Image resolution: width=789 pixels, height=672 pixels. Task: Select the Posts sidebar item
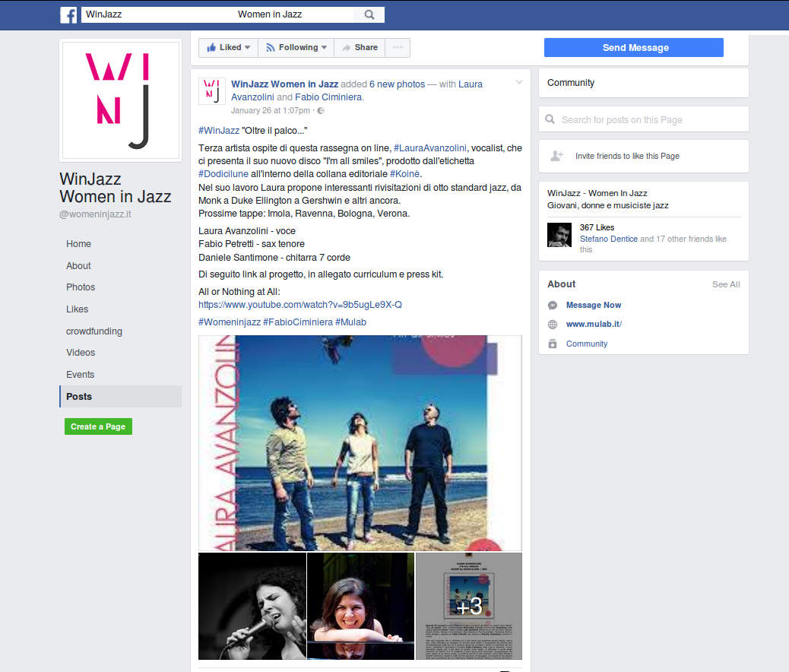pos(120,397)
